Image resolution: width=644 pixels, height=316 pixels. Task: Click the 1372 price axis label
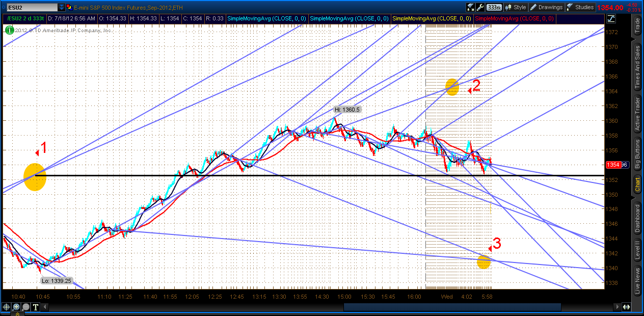coord(612,32)
